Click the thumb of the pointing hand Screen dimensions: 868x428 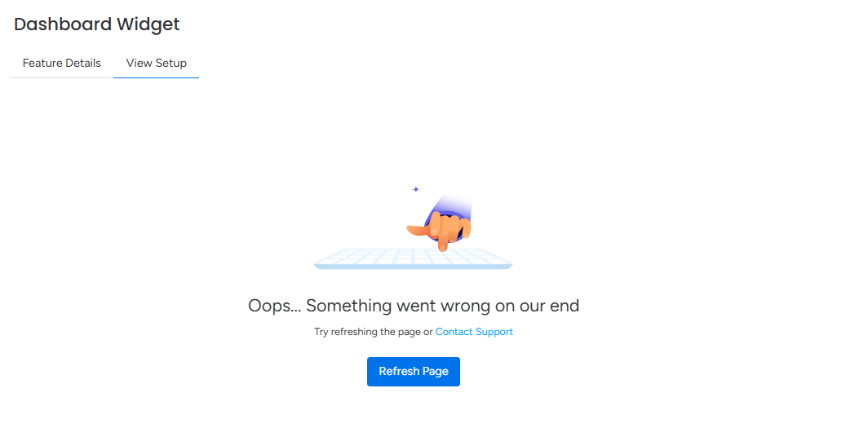[x=416, y=228]
